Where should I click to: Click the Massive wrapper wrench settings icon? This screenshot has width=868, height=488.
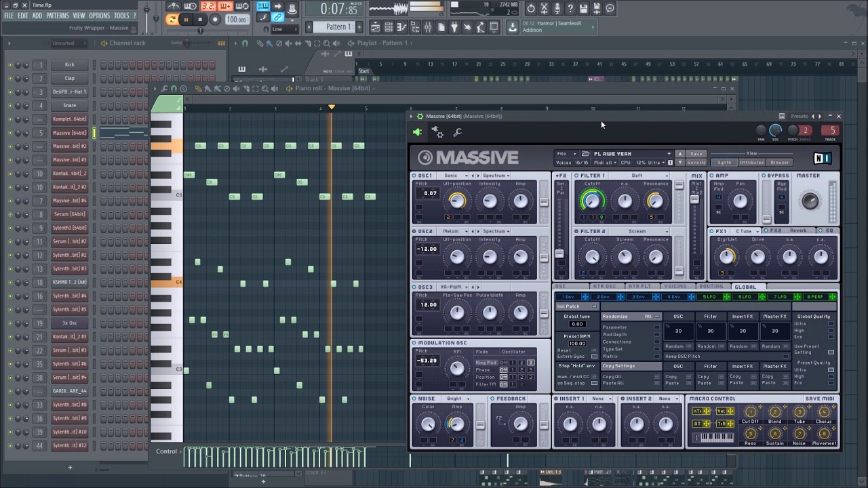tap(458, 133)
